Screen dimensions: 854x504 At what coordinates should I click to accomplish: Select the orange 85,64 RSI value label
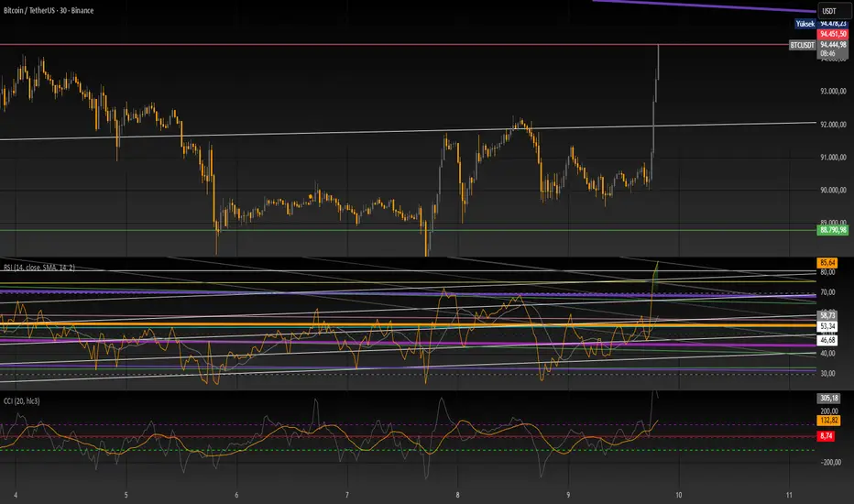(828, 263)
